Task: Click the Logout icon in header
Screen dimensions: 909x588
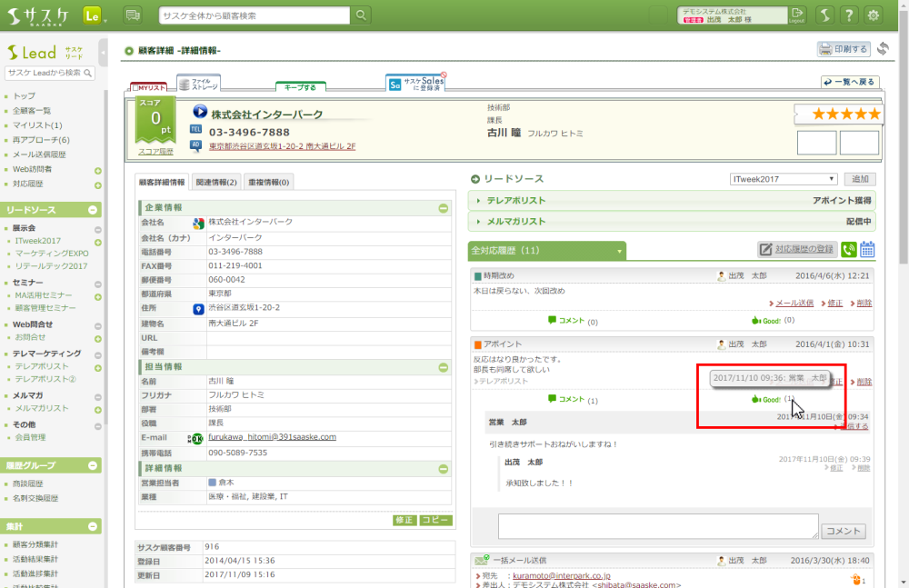Action: click(x=797, y=15)
